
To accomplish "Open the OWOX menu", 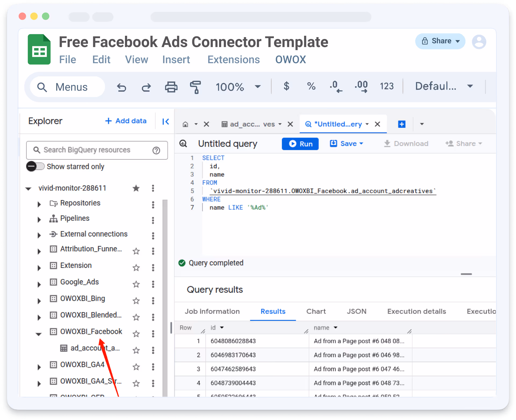I will coord(291,60).
